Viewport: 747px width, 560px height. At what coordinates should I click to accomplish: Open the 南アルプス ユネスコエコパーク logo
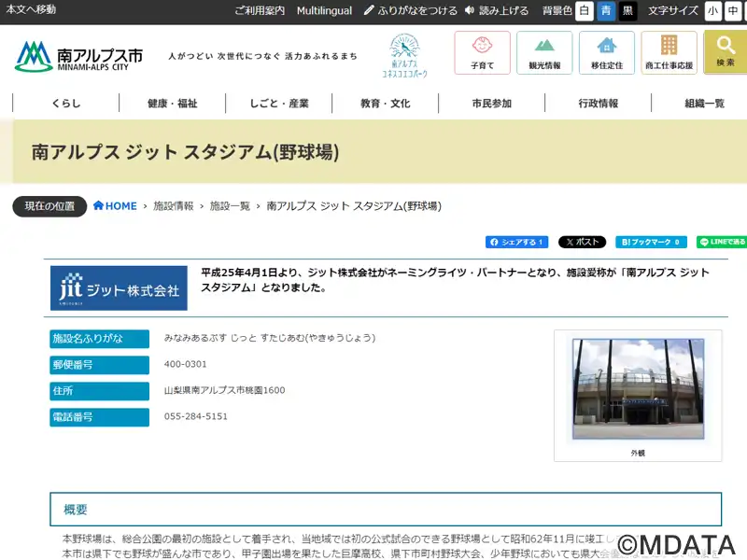point(404,55)
